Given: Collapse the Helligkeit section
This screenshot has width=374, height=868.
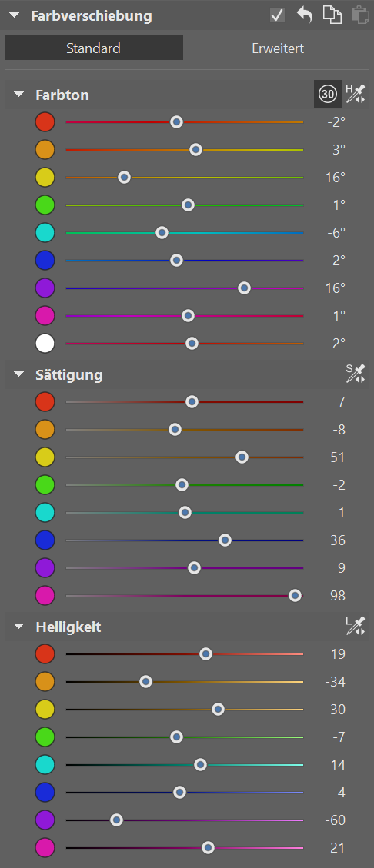Looking at the screenshot, I should [x=19, y=627].
